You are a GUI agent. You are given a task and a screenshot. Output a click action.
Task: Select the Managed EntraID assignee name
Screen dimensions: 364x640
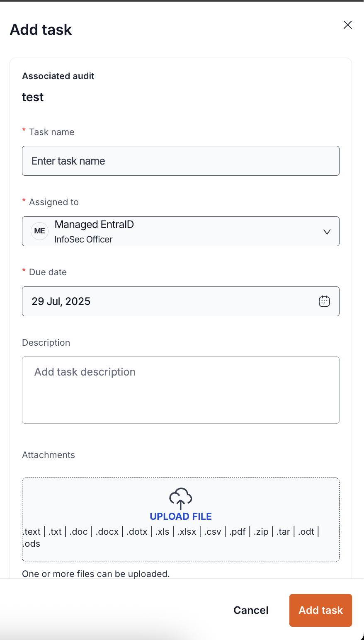[94, 225]
